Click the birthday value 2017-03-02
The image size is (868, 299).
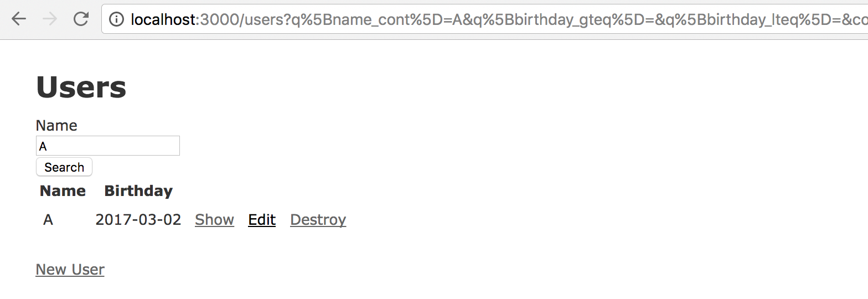coord(138,220)
